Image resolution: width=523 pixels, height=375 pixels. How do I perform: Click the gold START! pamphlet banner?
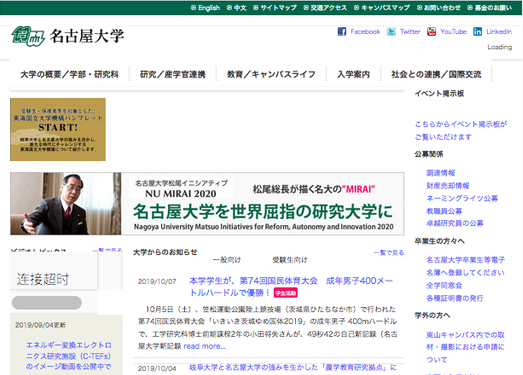tap(58, 129)
